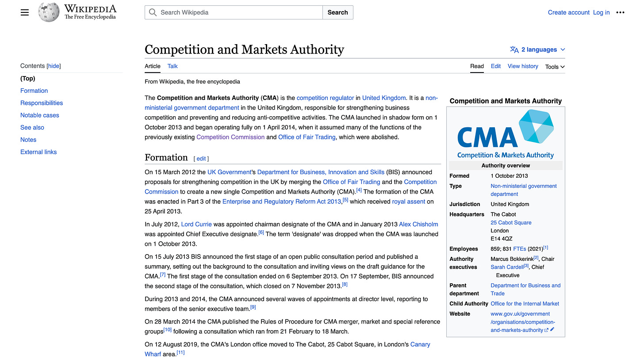Screen dimensions: 644x362
Task: Click infobox citation [1] next to employees
Action: coord(546,248)
